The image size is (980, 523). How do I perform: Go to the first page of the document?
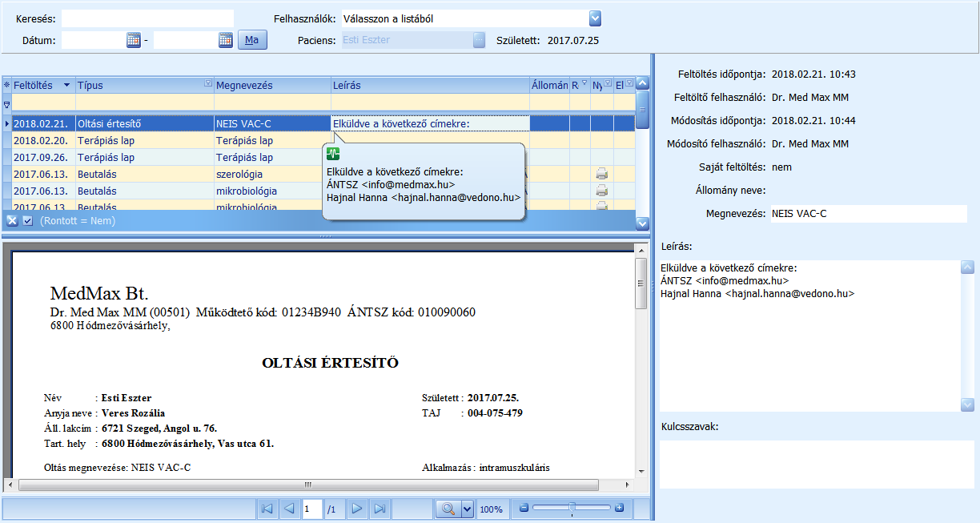click(x=267, y=509)
